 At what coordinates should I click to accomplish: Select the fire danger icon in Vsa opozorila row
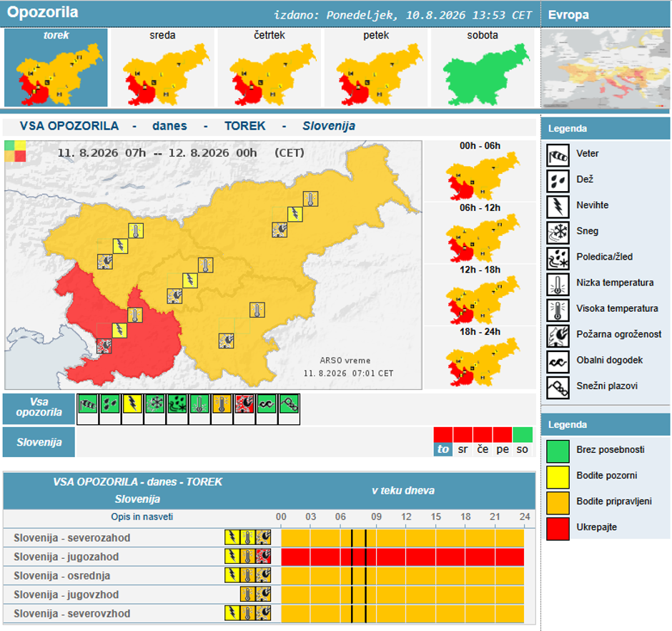244,404
